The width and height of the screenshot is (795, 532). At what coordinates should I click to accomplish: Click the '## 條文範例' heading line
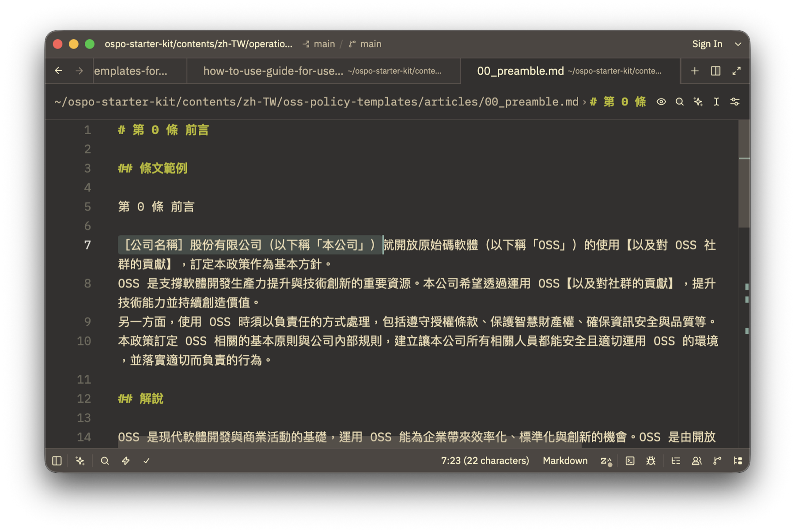(152, 168)
